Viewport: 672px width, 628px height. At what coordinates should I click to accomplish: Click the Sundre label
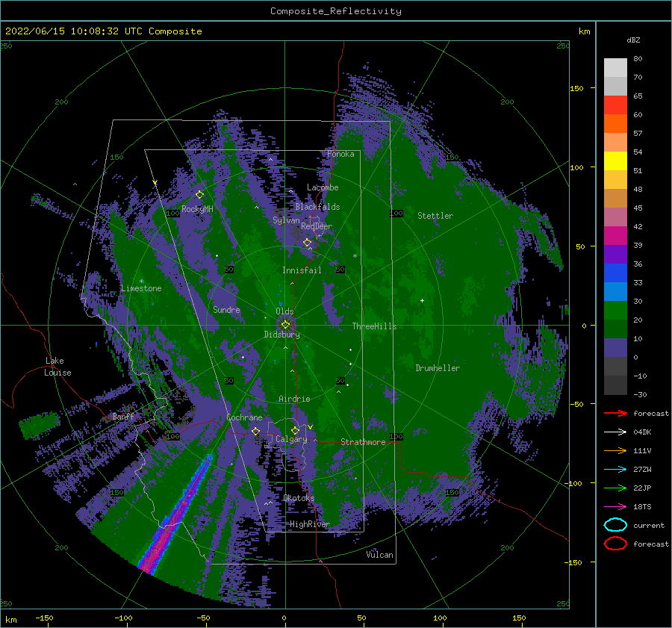pyautogui.click(x=226, y=309)
